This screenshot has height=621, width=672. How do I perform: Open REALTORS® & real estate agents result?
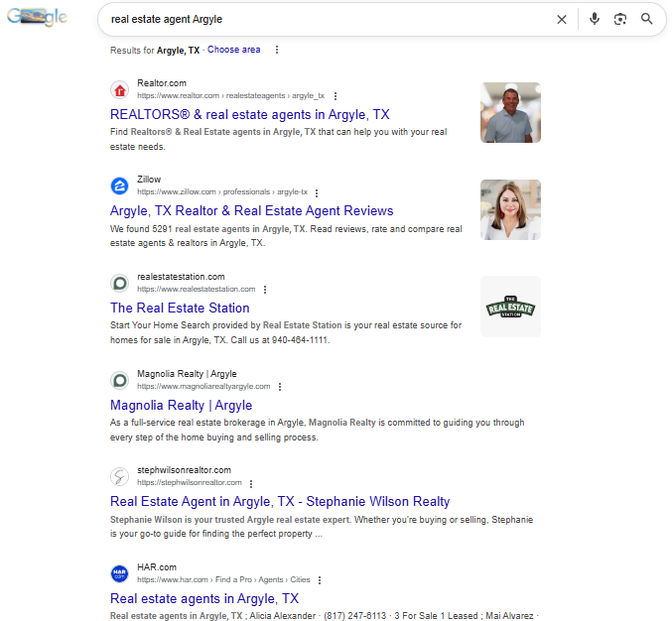pos(249,114)
